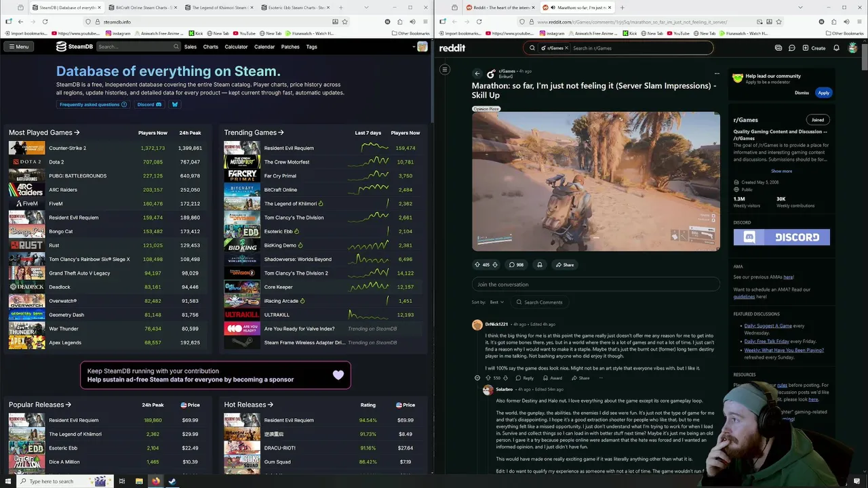Reload the SteamDB page
Viewport: 868px width, 488px height.
pos(45,22)
